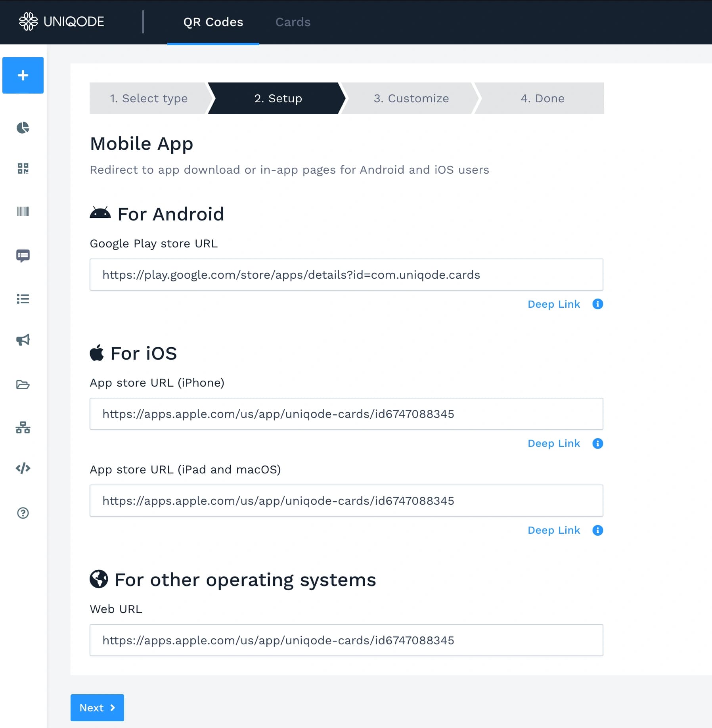Click info icon beside iPhone Deep Link

click(x=598, y=443)
